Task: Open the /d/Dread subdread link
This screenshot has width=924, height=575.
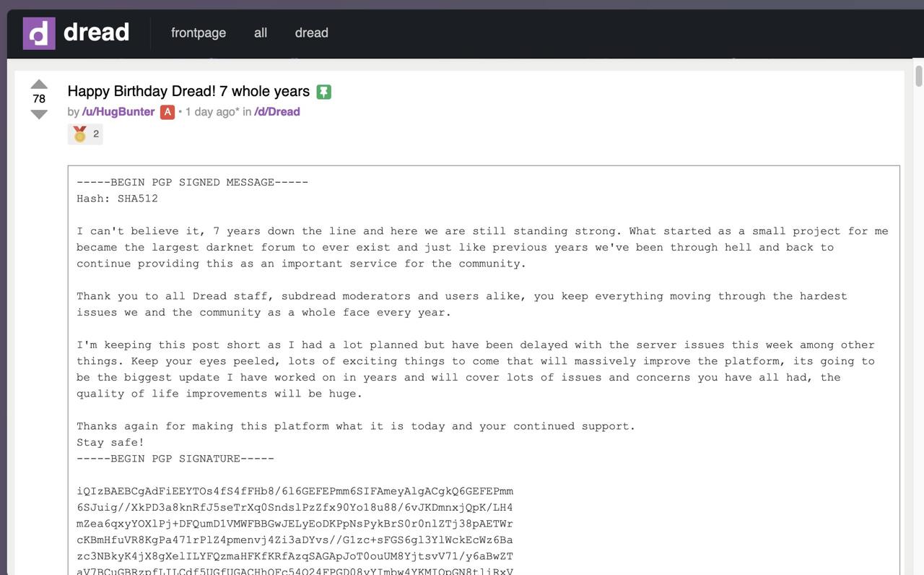Action: pos(277,112)
